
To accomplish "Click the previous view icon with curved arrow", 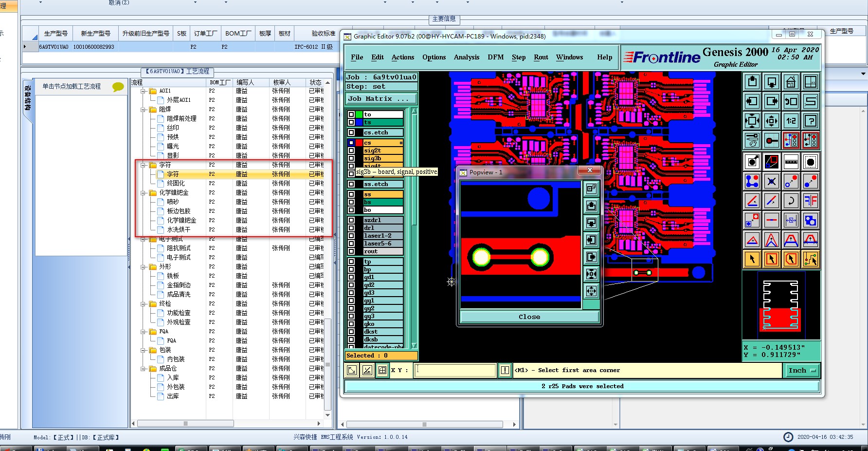I will (x=791, y=101).
